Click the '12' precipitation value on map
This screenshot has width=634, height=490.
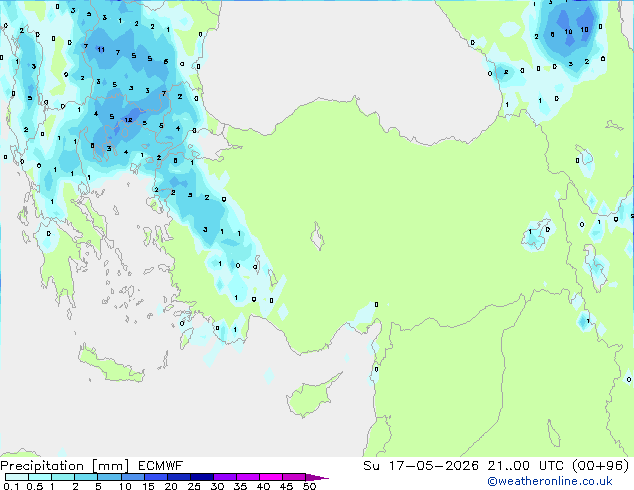click(x=129, y=120)
